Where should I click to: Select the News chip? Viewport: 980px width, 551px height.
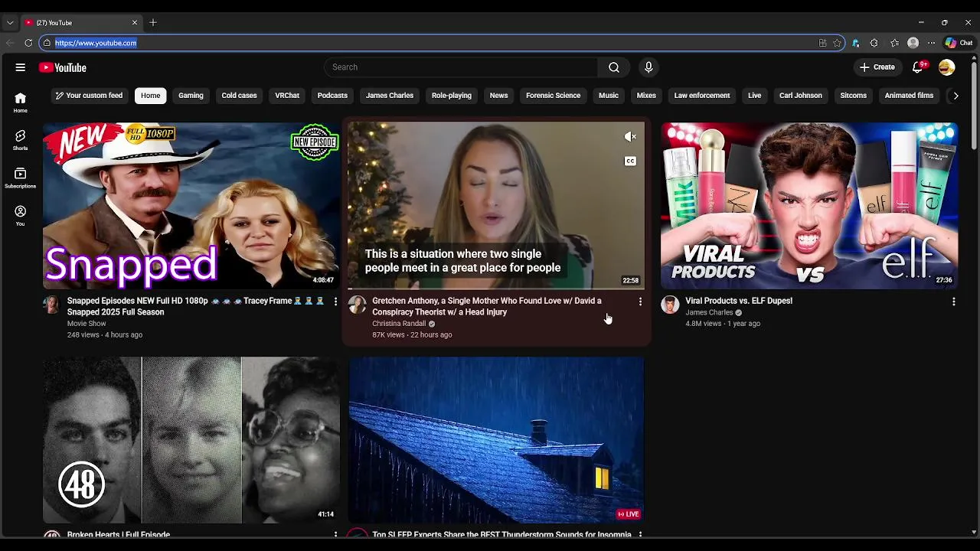point(499,96)
